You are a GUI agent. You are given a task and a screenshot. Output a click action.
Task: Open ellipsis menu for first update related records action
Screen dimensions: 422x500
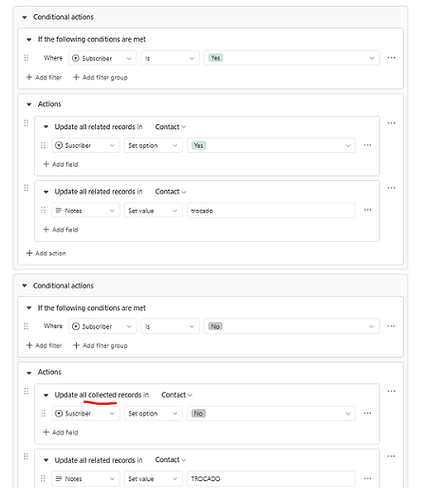391,123
